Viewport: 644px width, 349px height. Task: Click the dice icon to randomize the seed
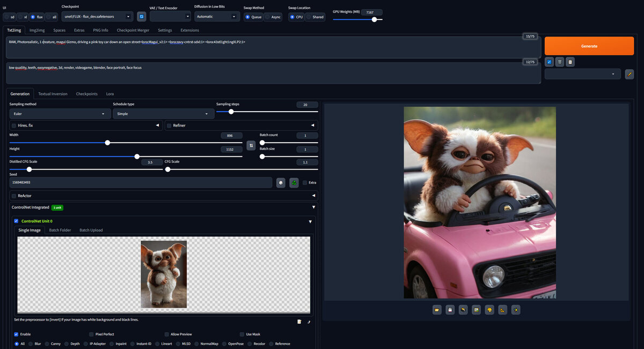click(x=281, y=183)
